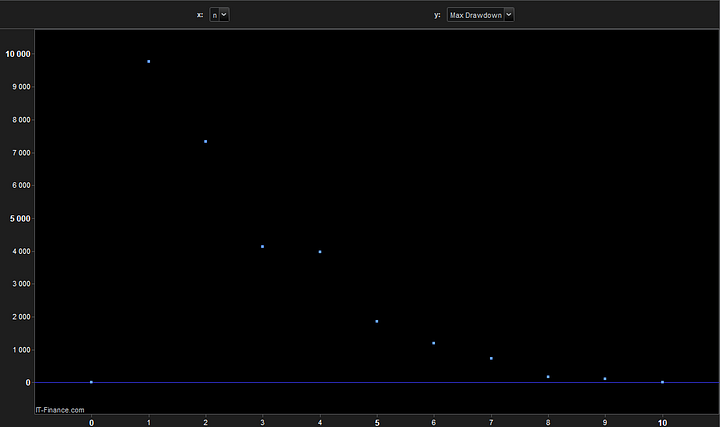Image resolution: width=720 pixels, height=427 pixels.
Task: Click the 7 000 y-axis label
Action: [21, 153]
